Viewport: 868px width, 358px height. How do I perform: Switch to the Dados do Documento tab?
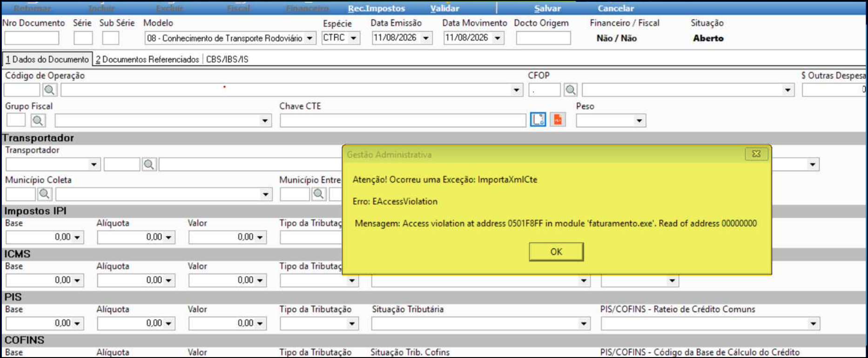pyautogui.click(x=47, y=59)
